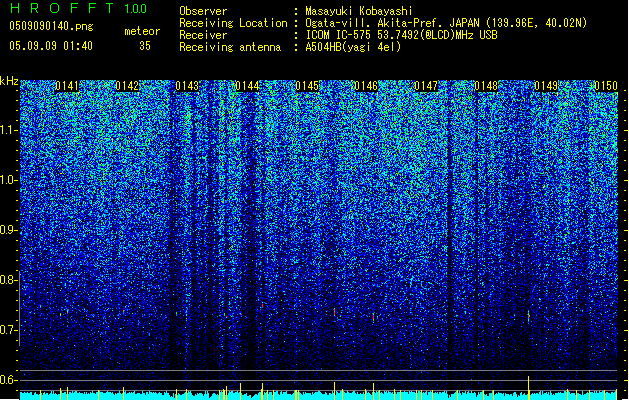Click the tall yellow signal peak below 0149
629x400 pixels.
(528, 388)
